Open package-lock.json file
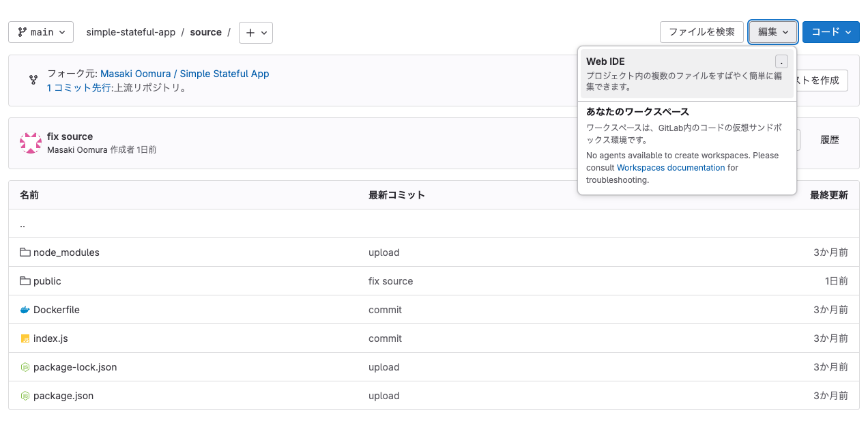The width and height of the screenshot is (868, 421). 75,367
